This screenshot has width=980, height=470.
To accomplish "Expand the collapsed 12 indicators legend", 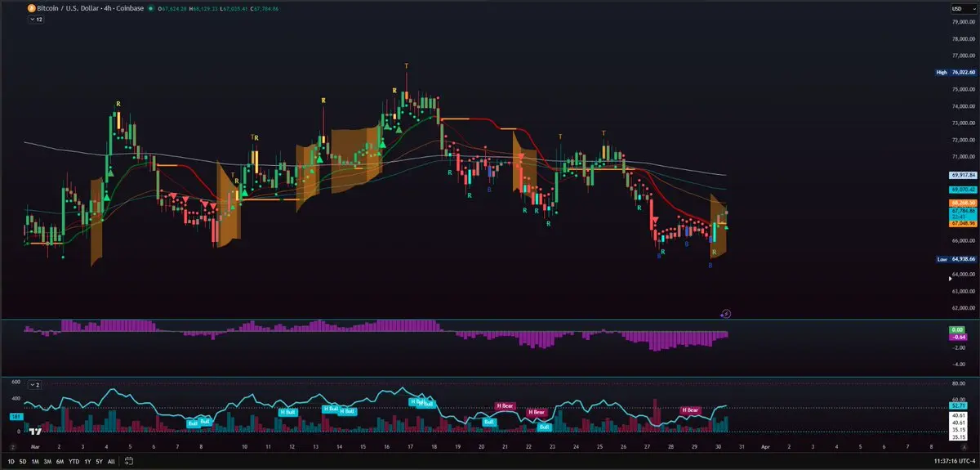I will point(36,19).
